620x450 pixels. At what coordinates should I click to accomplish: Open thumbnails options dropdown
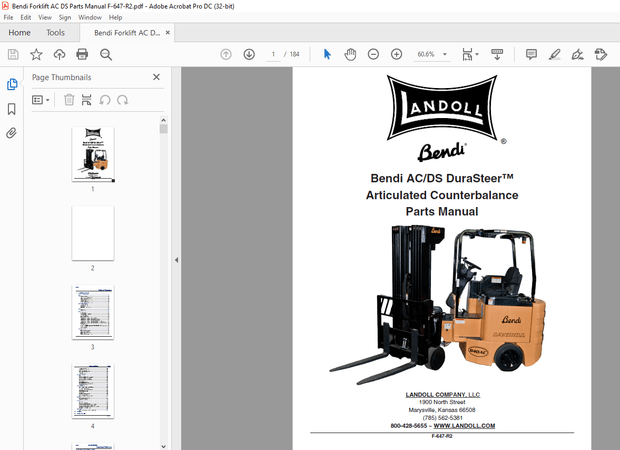[41, 100]
